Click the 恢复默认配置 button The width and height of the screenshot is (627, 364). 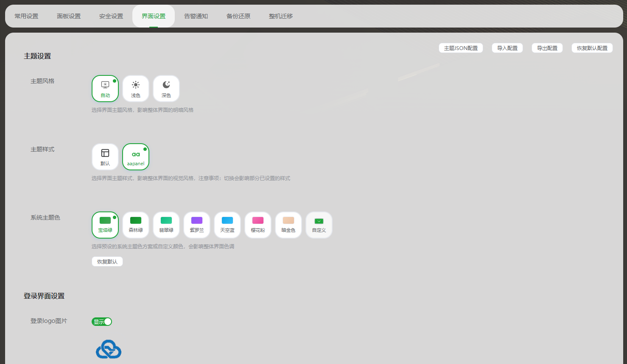(x=592, y=47)
